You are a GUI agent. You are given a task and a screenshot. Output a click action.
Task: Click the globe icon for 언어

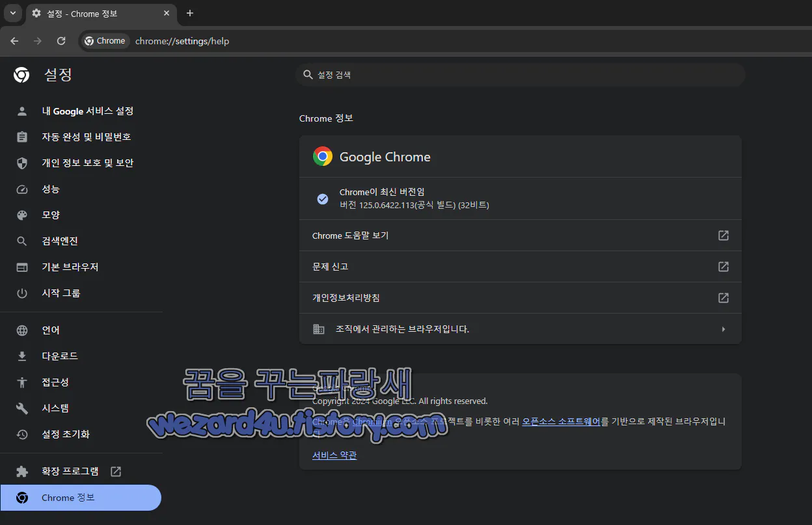pos(22,330)
